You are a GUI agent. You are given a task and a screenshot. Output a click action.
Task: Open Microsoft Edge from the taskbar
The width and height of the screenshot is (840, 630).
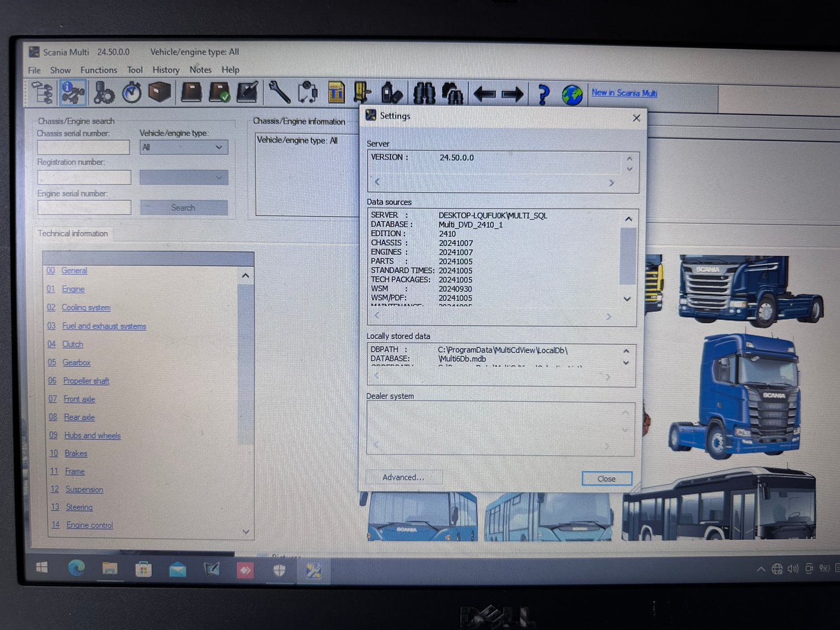(x=77, y=569)
